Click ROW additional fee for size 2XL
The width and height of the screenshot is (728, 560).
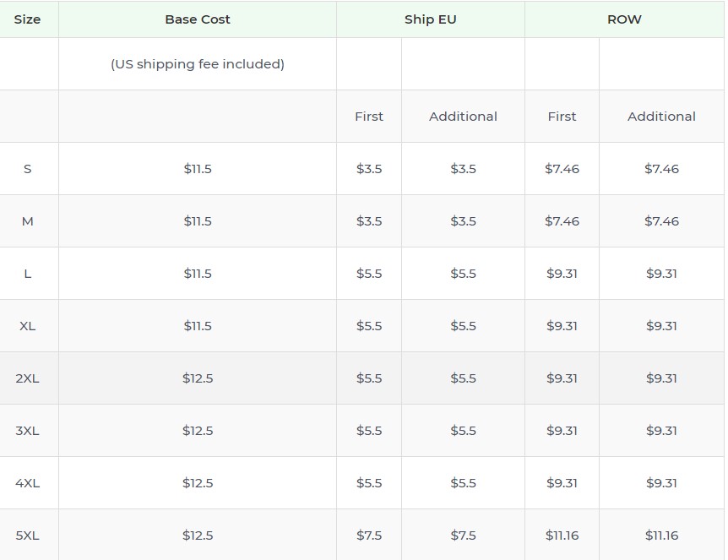[661, 379]
